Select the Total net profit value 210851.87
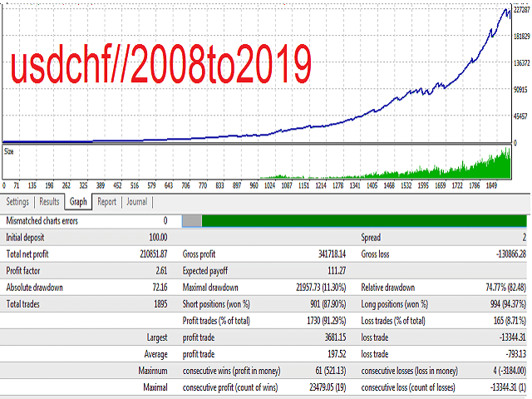This screenshot has width=532, height=399. [145, 254]
